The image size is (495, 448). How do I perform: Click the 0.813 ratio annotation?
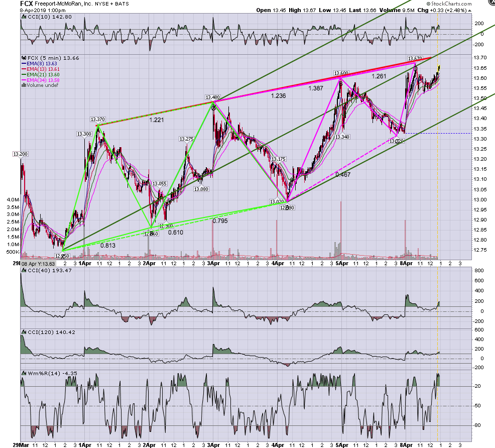point(108,245)
